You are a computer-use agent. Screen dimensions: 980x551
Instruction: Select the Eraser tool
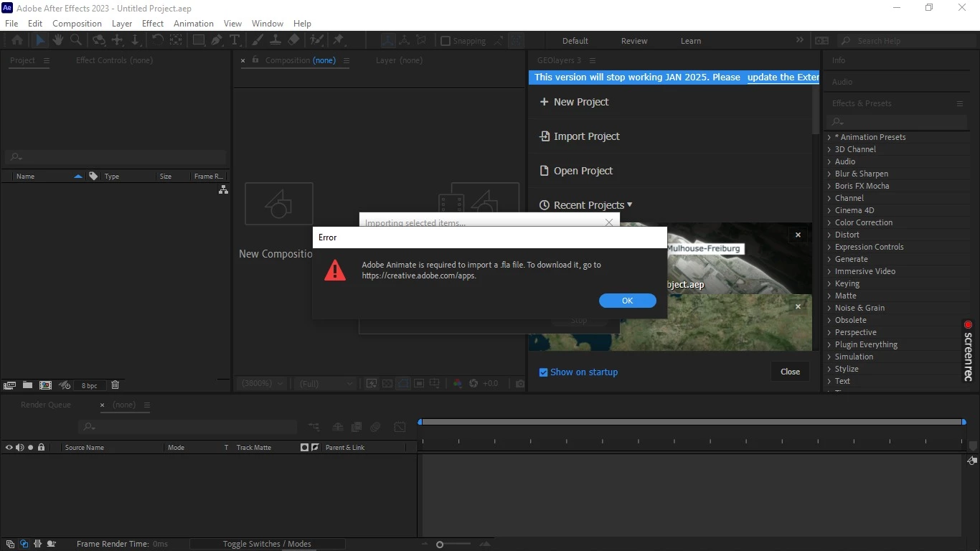click(294, 40)
